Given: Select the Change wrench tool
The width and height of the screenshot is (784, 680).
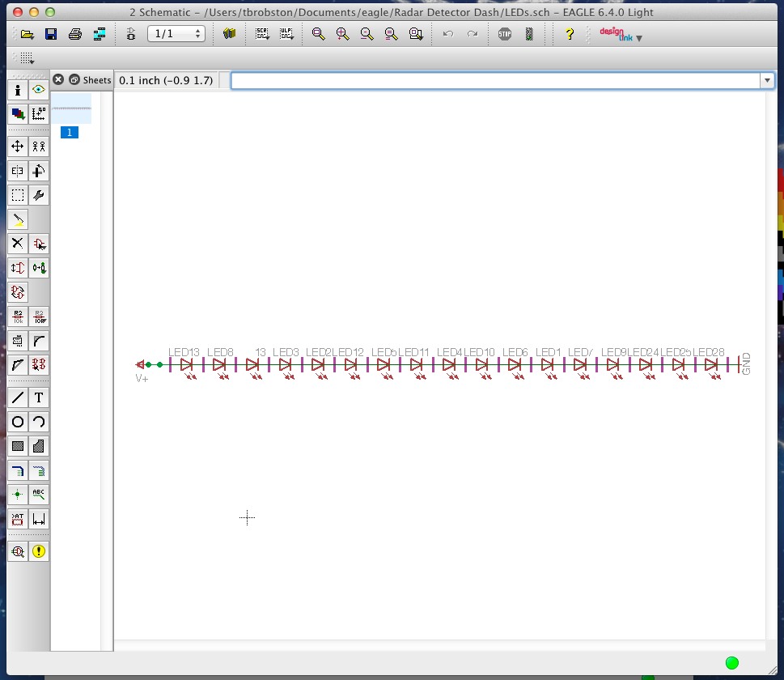Looking at the screenshot, I should pyautogui.click(x=39, y=195).
